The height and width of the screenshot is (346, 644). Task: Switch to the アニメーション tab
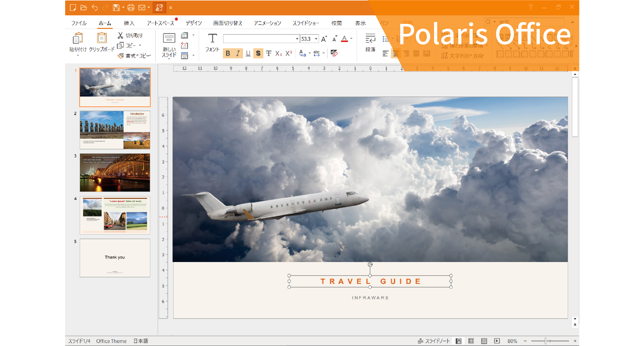[x=267, y=23]
